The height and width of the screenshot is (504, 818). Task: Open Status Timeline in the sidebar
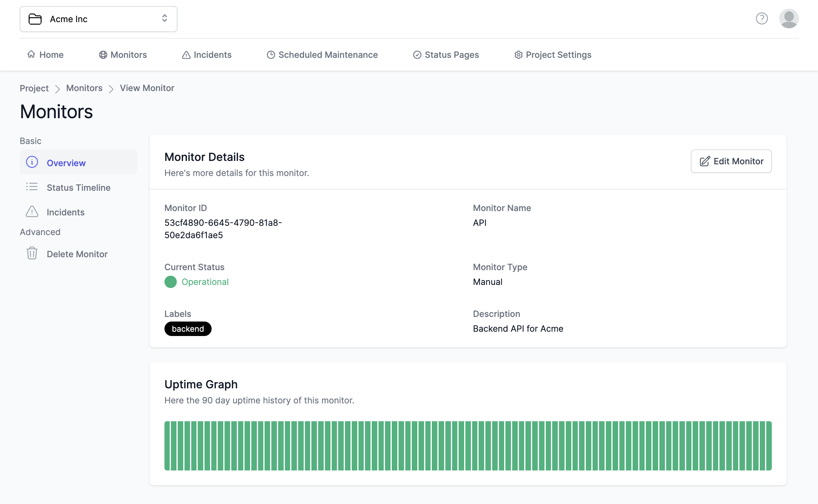(79, 187)
